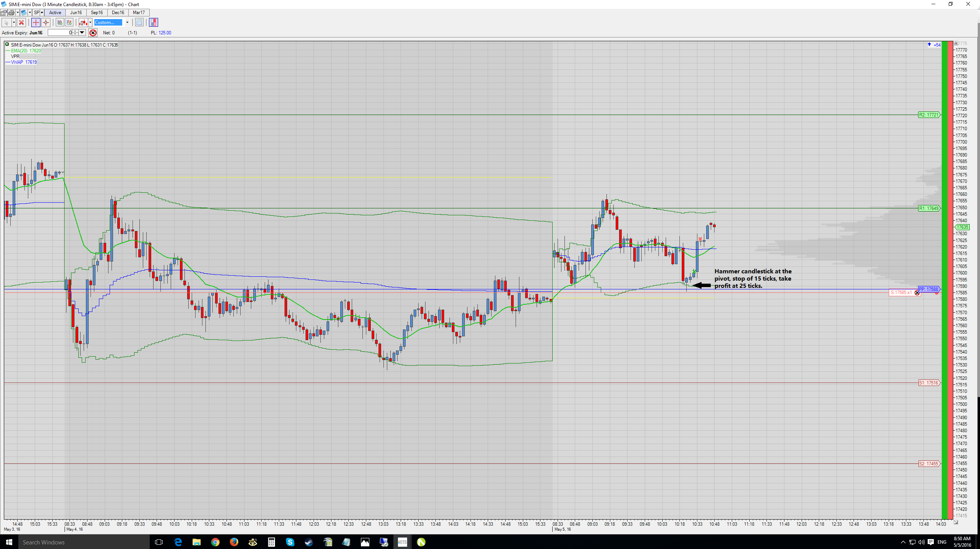Viewport: 980px width, 549px height.
Task: Select the Active expiry tab
Action: [55, 13]
